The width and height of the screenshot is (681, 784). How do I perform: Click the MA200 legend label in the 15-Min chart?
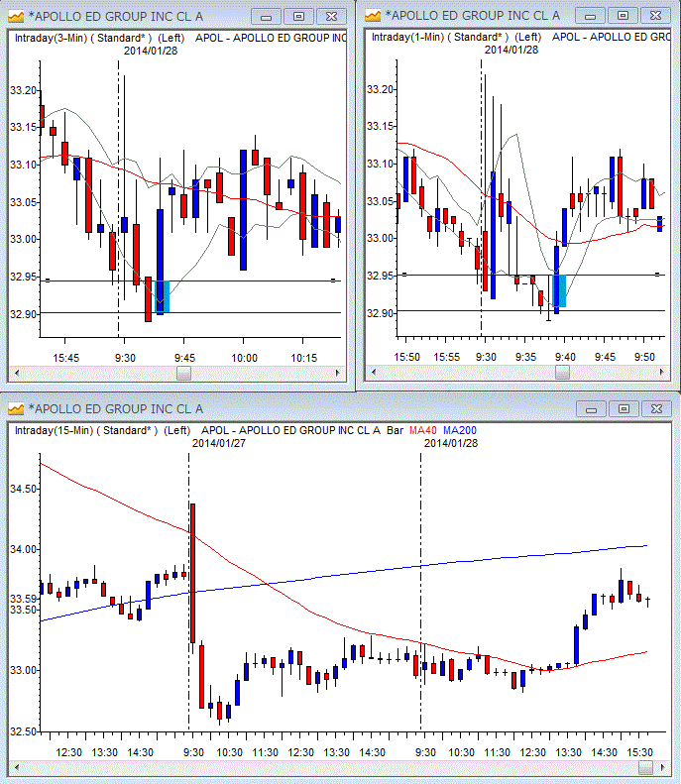(x=460, y=430)
